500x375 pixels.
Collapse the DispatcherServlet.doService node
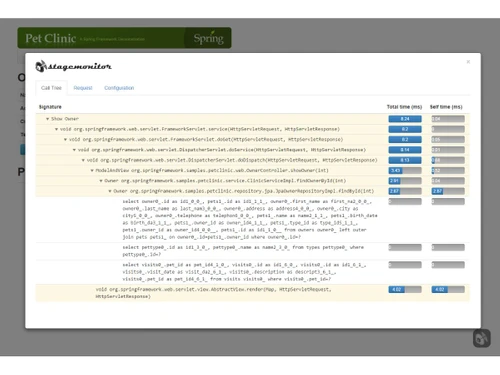[x=74, y=150]
